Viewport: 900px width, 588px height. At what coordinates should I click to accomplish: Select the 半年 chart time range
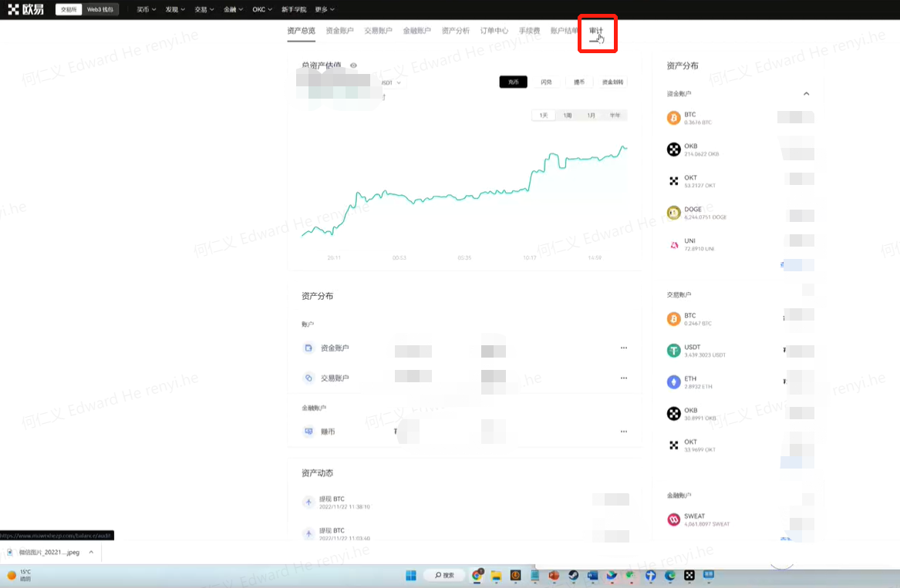[617, 114]
